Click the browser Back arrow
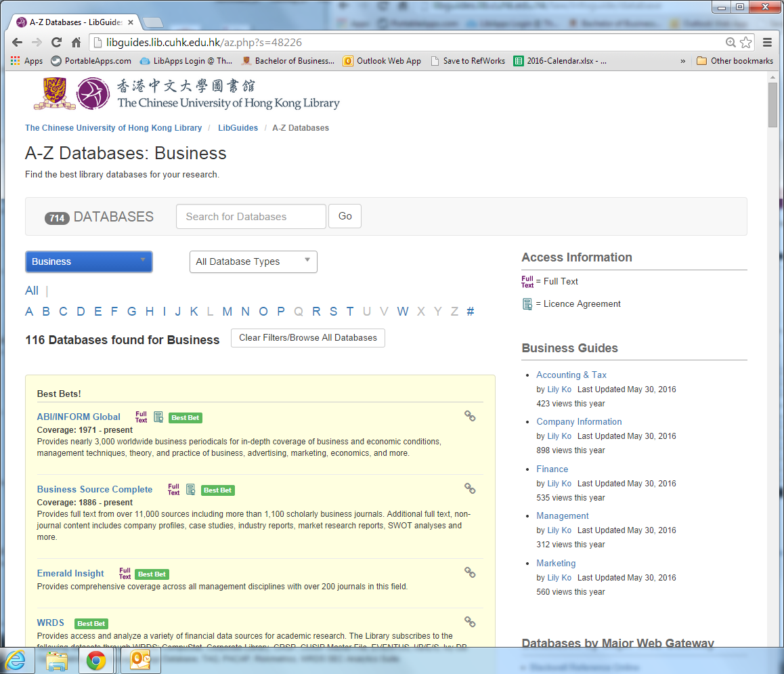Viewport: 784px width, 674px height. (x=17, y=43)
